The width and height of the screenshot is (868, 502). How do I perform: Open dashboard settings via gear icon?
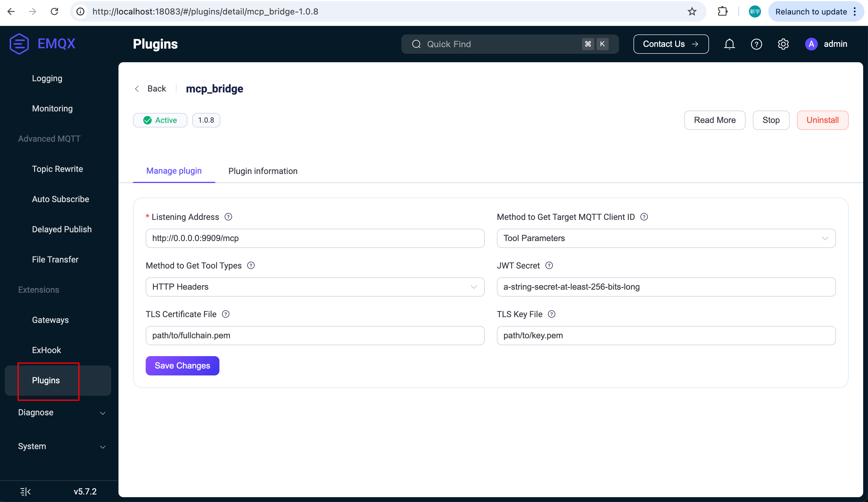click(x=783, y=44)
